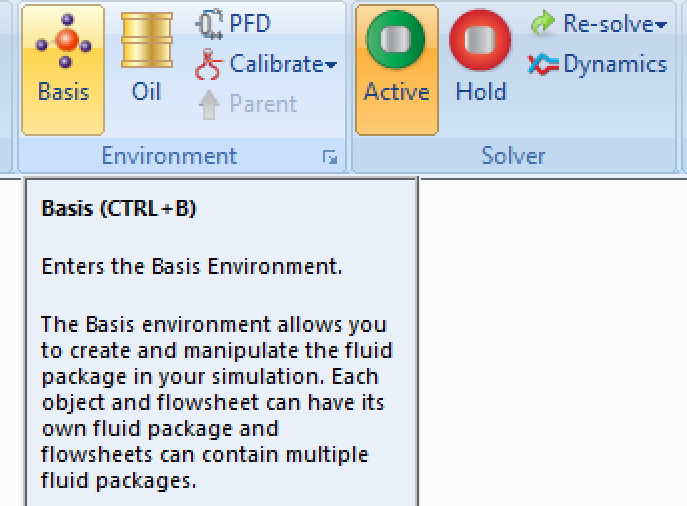Viewport: 687px width, 506px height.
Task: Click the Environment group caption
Action: (170, 156)
